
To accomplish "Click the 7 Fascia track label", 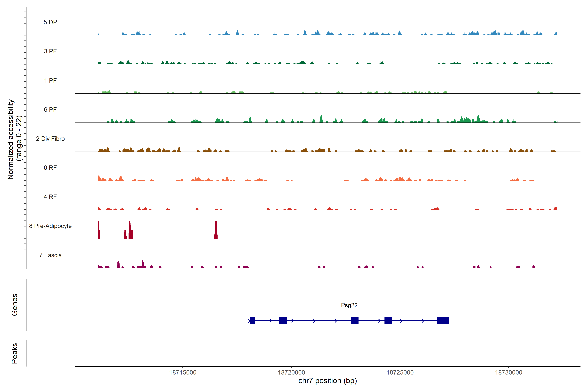I will tap(50, 255).
